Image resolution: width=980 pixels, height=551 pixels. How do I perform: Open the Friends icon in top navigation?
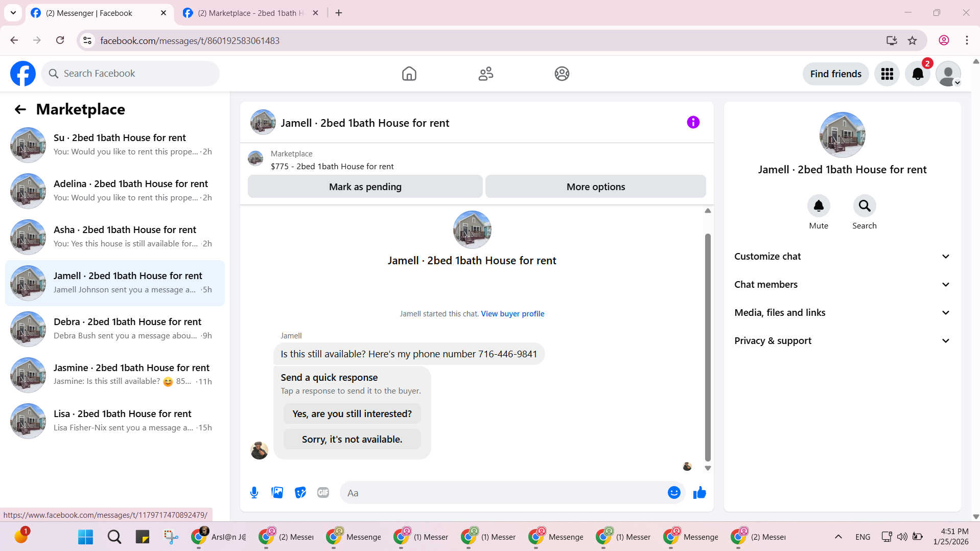[485, 74]
